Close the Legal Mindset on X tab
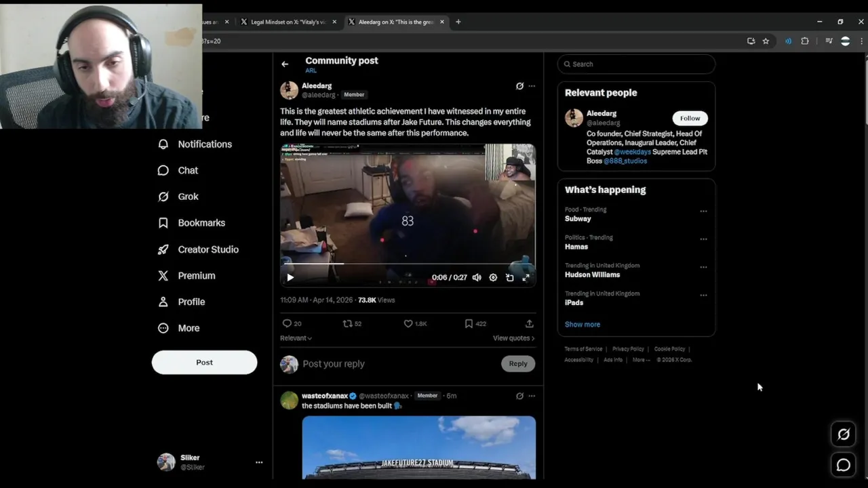 pyautogui.click(x=334, y=22)
